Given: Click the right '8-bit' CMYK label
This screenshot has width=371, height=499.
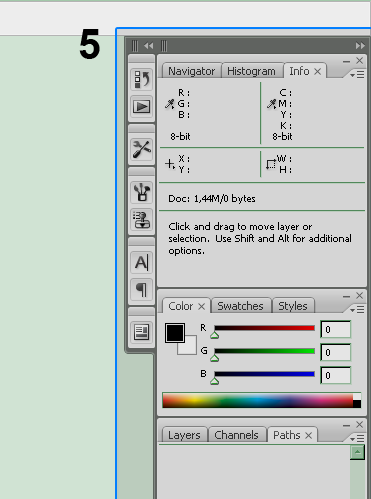Looking at the screenshot, I should pyautogui.click(x=282, y=136).
